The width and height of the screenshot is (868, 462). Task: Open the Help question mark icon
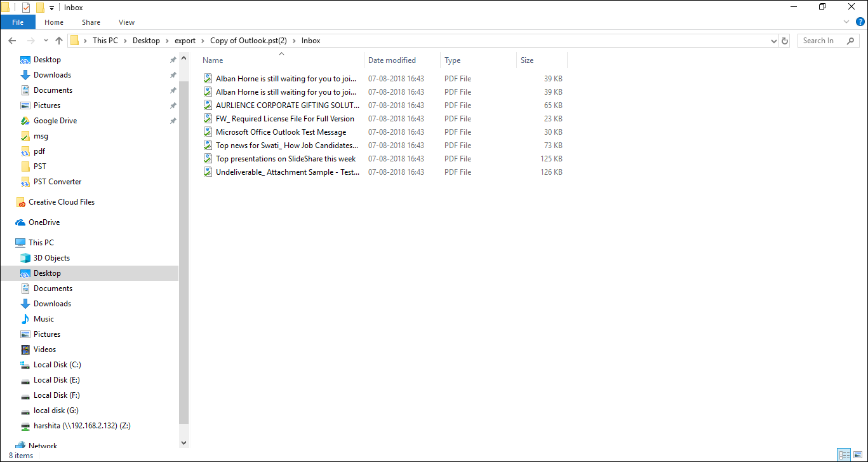(860, 22)
